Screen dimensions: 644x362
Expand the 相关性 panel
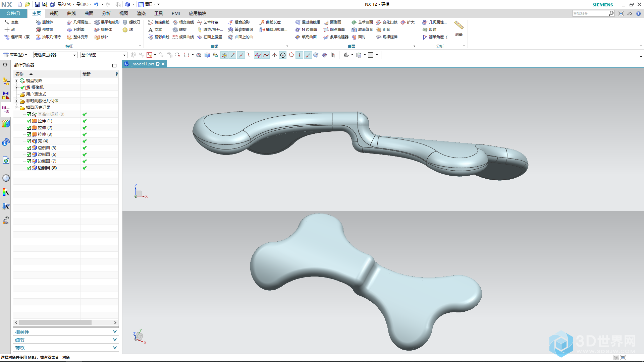[x=66, y=332]
